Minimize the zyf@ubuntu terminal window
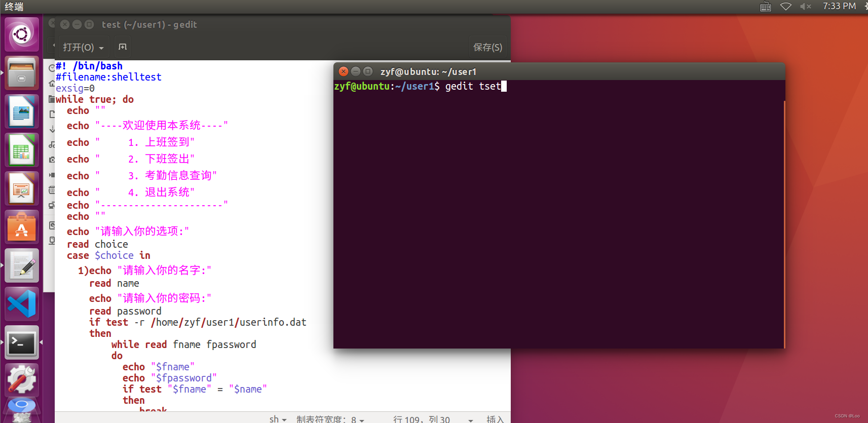The width and height of the screenshot is (868, 423). (x=356, y=71)
